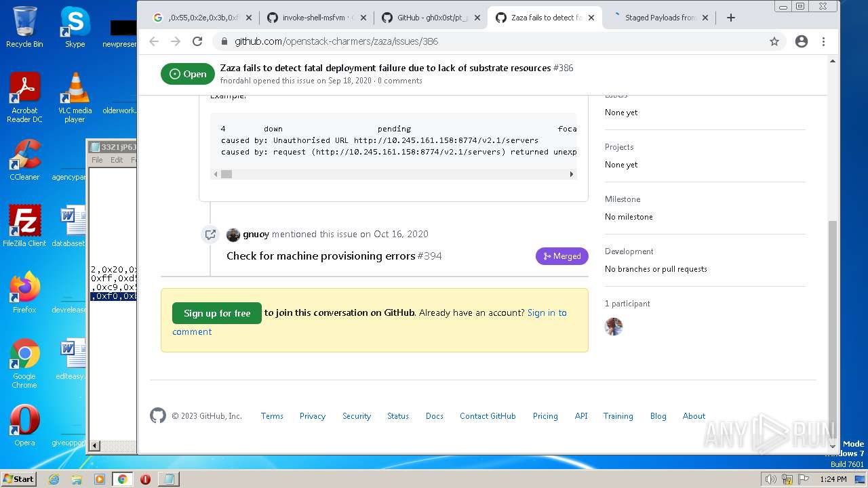The image size is (868, 488).
Task: Open the Docs footer link
Action: [x=435, y=416]
